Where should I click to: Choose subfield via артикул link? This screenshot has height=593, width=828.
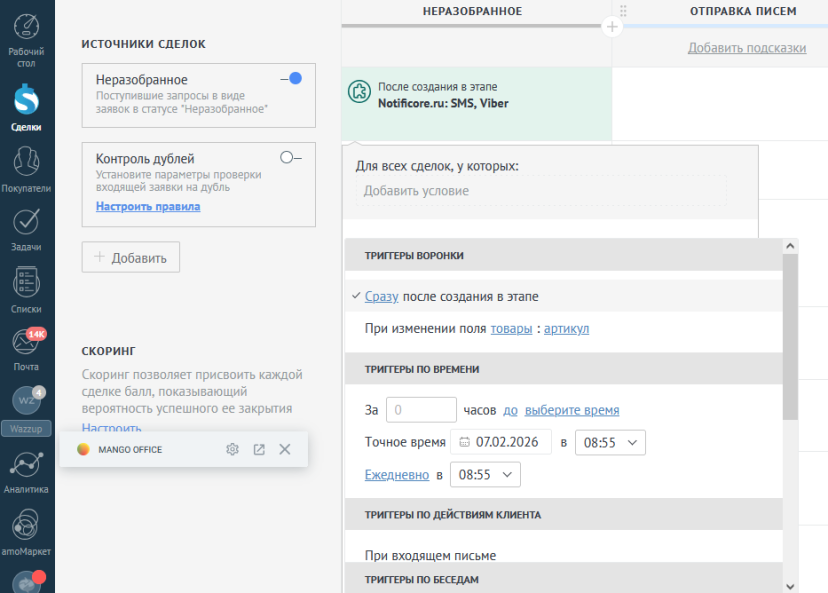[566, 329]
